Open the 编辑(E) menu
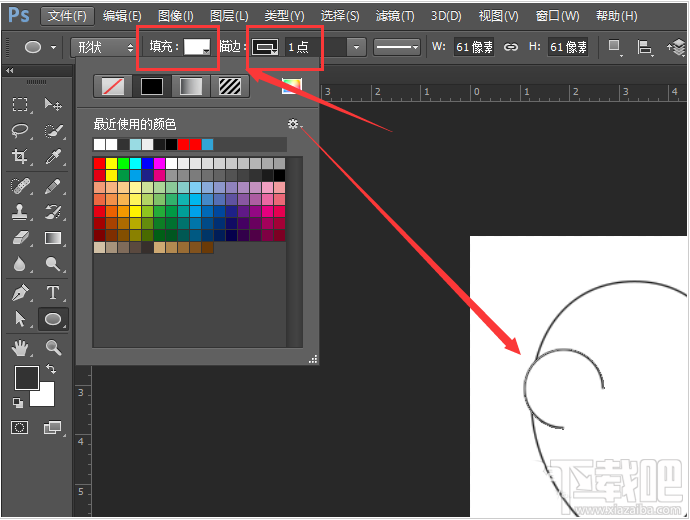Screen dimensions: 690x520 tap(122, 16)
